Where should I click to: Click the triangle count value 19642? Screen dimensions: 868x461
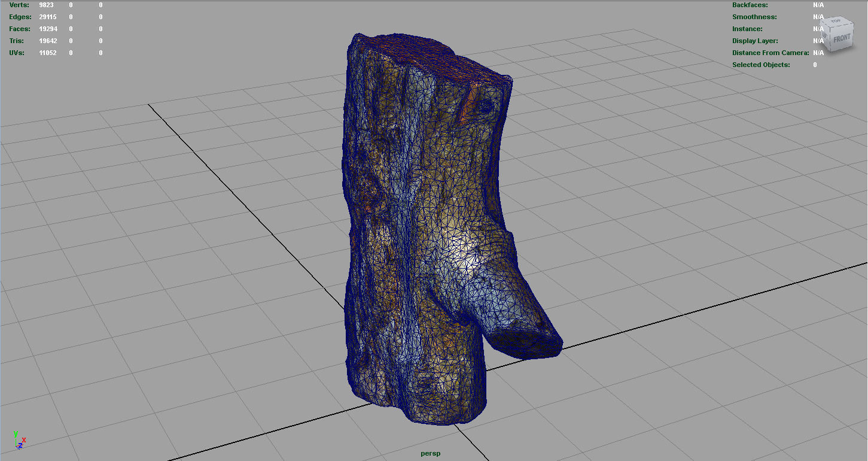click(48, 41)
